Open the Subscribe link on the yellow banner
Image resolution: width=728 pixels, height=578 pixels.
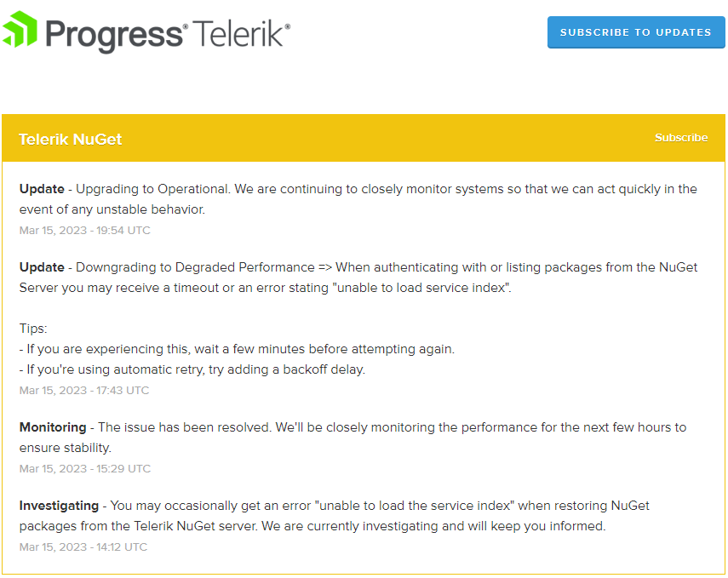[680, 137]
